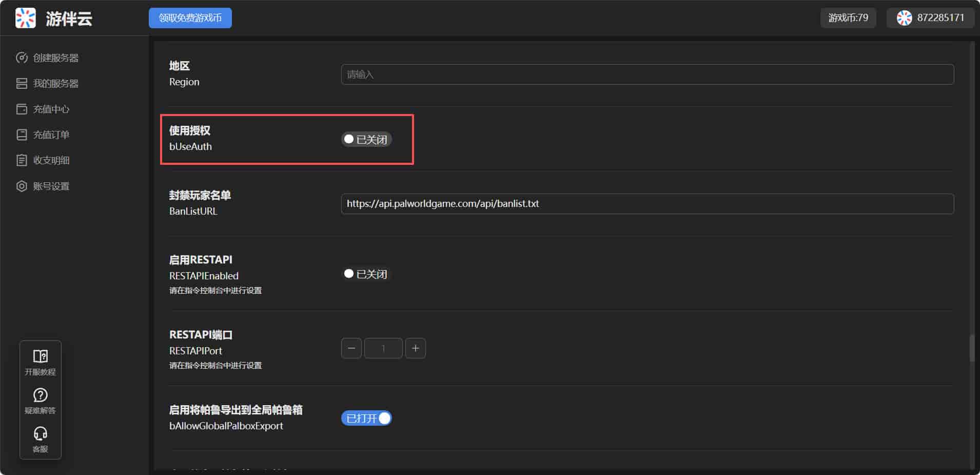Decrease RESTAPI端口 with minus button
This screenshot has width=980, height=475.
pos(351,348)
